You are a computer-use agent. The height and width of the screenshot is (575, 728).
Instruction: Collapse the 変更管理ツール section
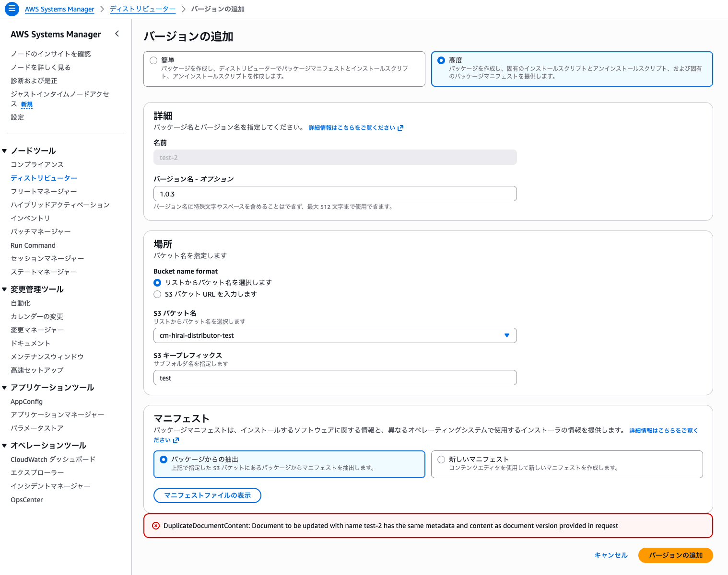(4, 289)
